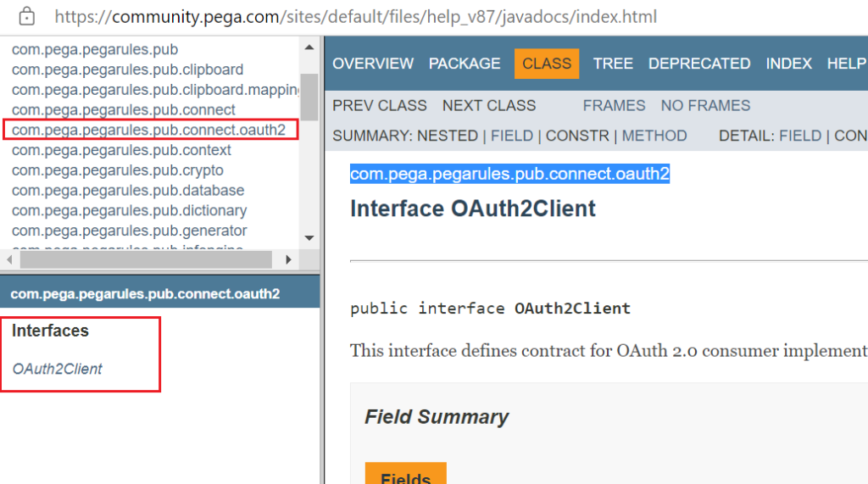The image size is (868, 484).
Task: Open package header link com.pega.pegarules.pub.connect.oauth2
Action: tap(145, 293)
